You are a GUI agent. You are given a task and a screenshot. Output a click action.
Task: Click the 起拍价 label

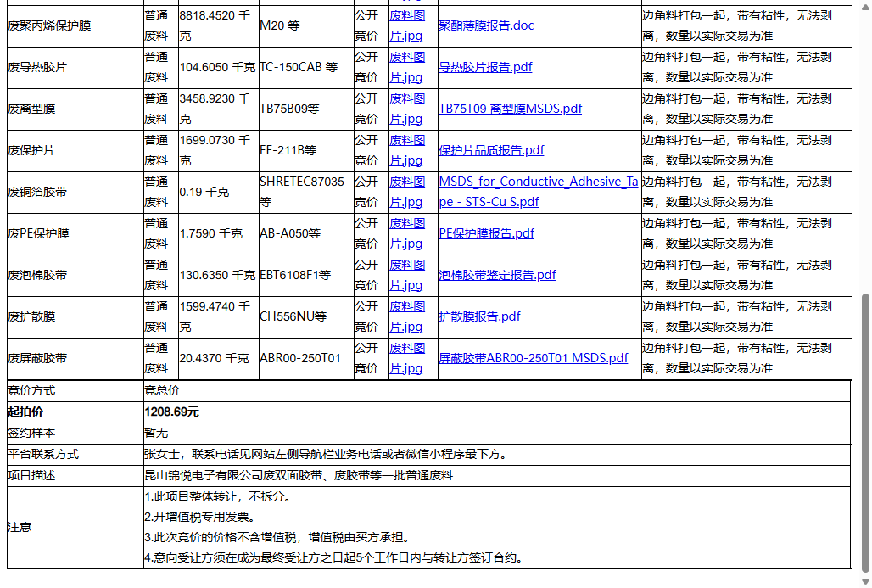point(25,412)
